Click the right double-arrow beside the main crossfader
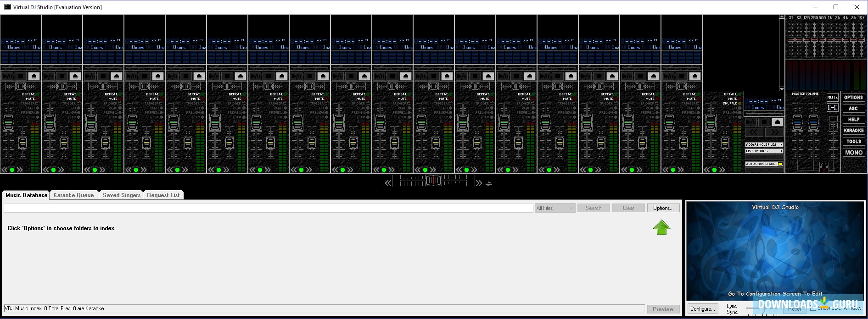 point(479,183)
